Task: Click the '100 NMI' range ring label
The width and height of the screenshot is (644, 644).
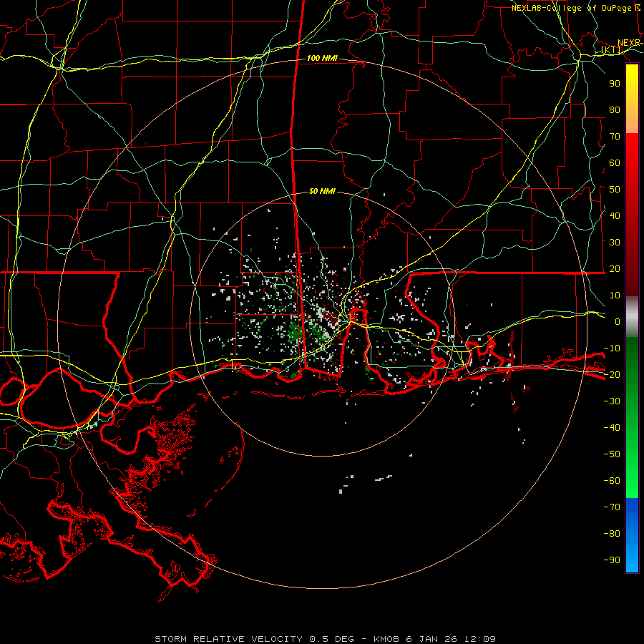Action: (x=322, y=59)
